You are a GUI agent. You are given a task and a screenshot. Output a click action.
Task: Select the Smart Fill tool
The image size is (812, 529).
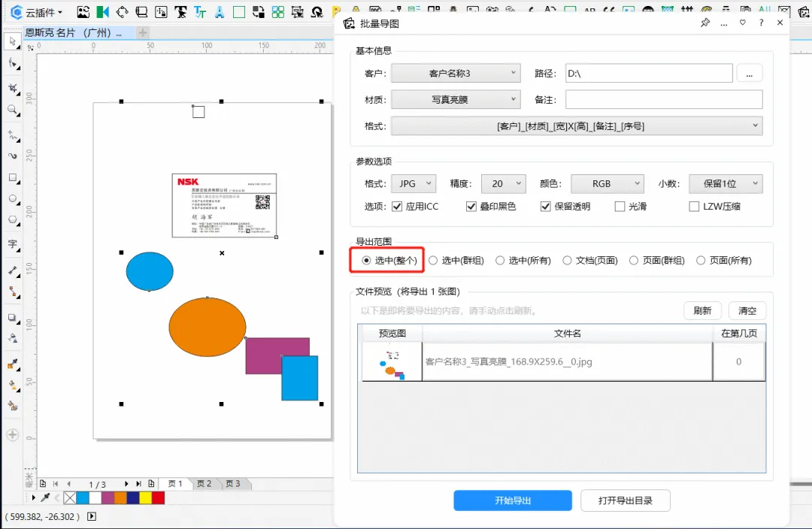point(13,407)
